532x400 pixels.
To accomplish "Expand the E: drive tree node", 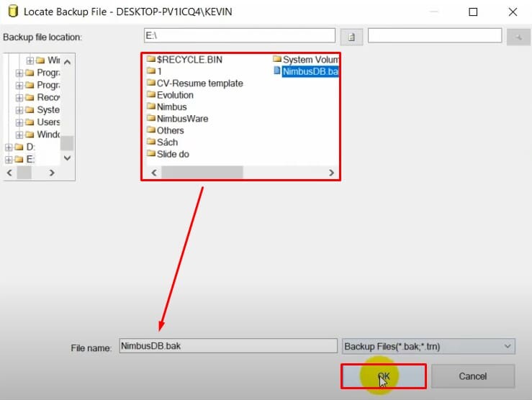I will [9, 159].
